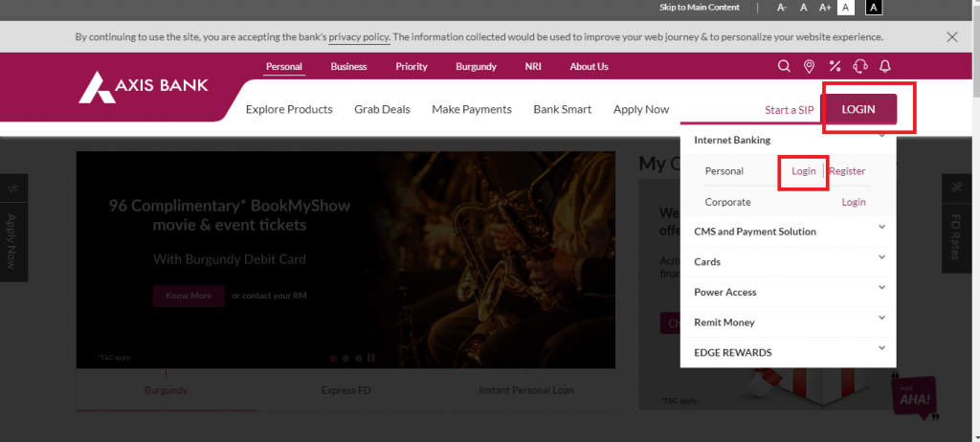The width and height of the screenshot is (980, 442).
Task: Decrease font size with A- button
Action: [782, 8]
